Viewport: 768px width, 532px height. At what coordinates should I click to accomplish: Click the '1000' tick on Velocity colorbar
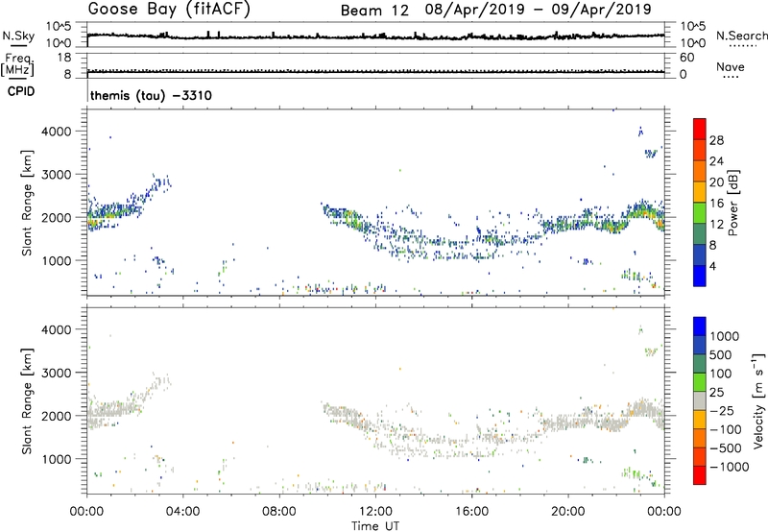click(725, 336)
